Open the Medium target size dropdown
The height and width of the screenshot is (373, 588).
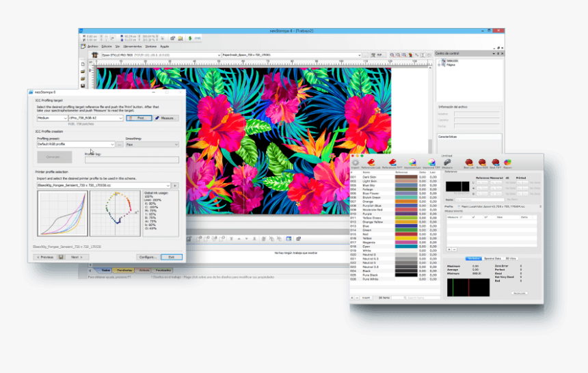point(52,118)
